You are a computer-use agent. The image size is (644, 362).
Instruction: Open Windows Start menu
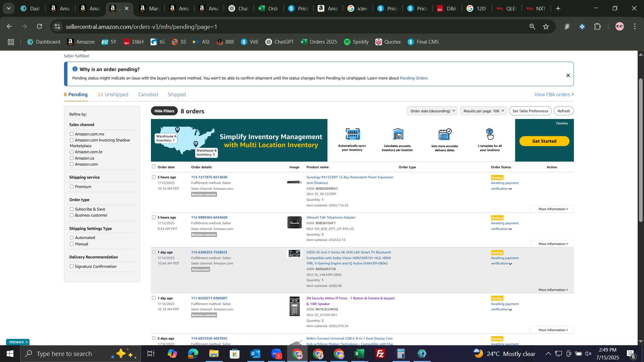(x=10, y=354)
